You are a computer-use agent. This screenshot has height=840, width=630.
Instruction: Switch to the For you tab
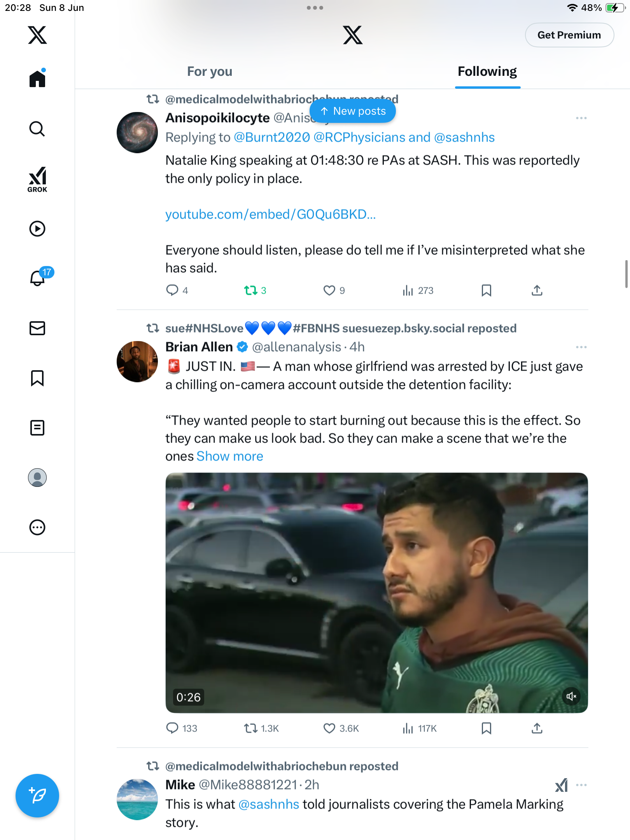(210, 72)
